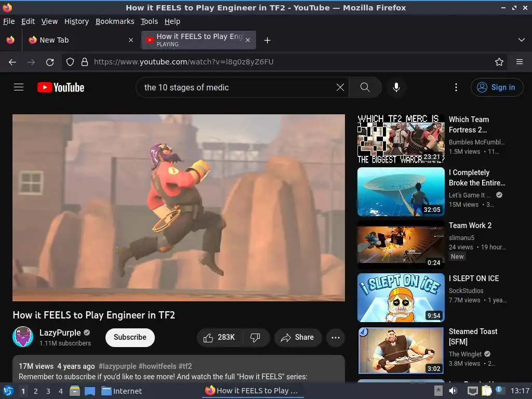Open the File menu
This screenshot has width=532, height=399.
click(x=9, y=21)
